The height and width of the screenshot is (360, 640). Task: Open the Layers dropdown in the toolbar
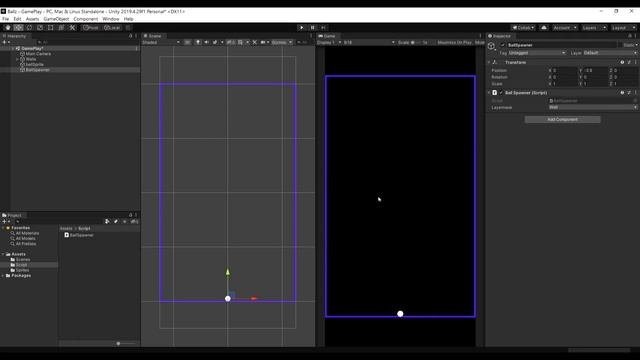point(594,28)
